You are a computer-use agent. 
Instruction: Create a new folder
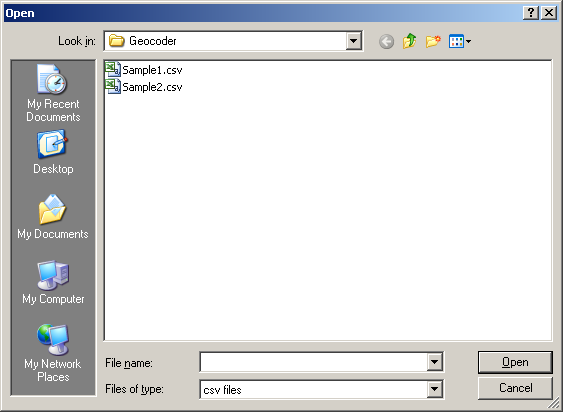[x=433, y=41]
